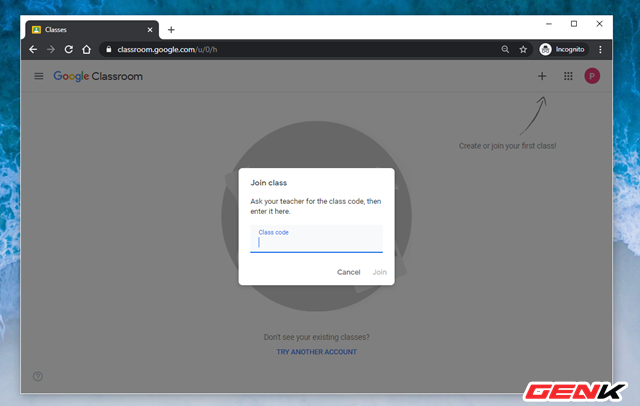Bookmark this page with star icon
Screen dimensions: 640x406
pyautogui.click(x=522, y=49)
